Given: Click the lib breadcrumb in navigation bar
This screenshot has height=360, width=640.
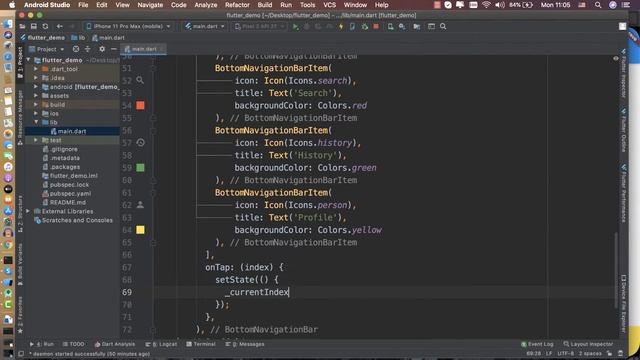Looking at the screenshot, I should point(78,38).
